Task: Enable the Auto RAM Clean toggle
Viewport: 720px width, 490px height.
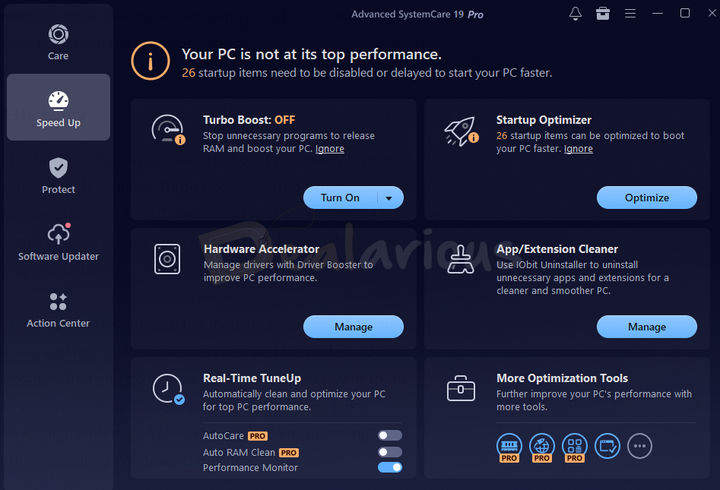Action: point(390,452)
